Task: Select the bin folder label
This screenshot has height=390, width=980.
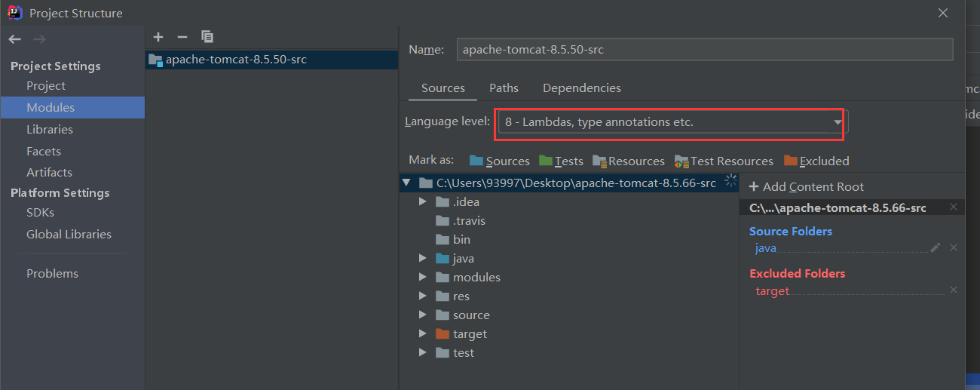Action: tap(461, 239)
